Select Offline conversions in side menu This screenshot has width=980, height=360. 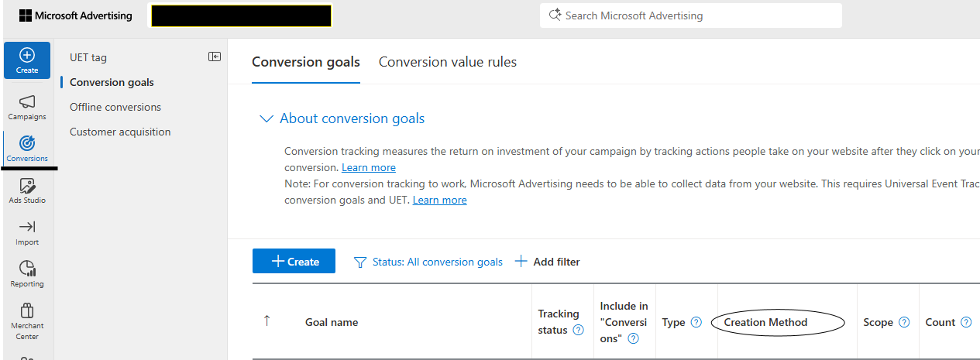tap(115, 107)
